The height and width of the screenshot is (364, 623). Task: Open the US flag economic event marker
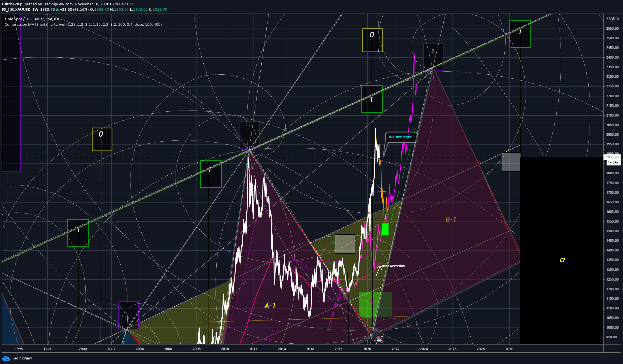click(x=379, y=340)
